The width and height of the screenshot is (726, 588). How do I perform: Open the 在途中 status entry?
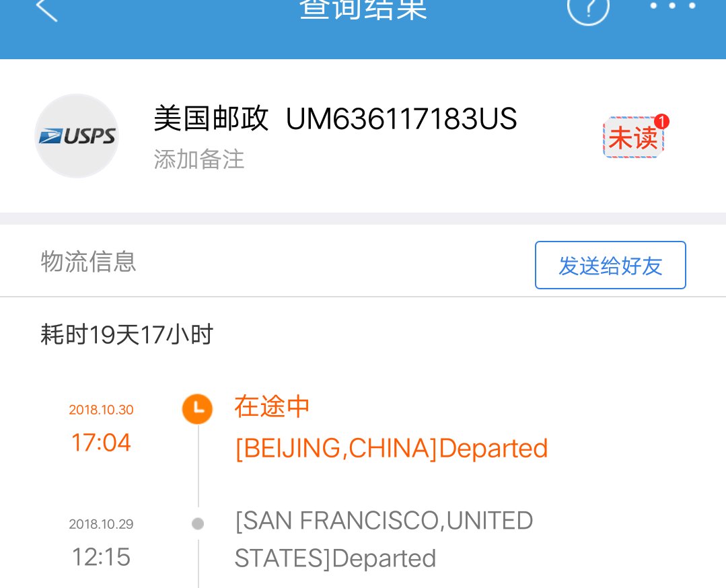(x=272, y=406)
